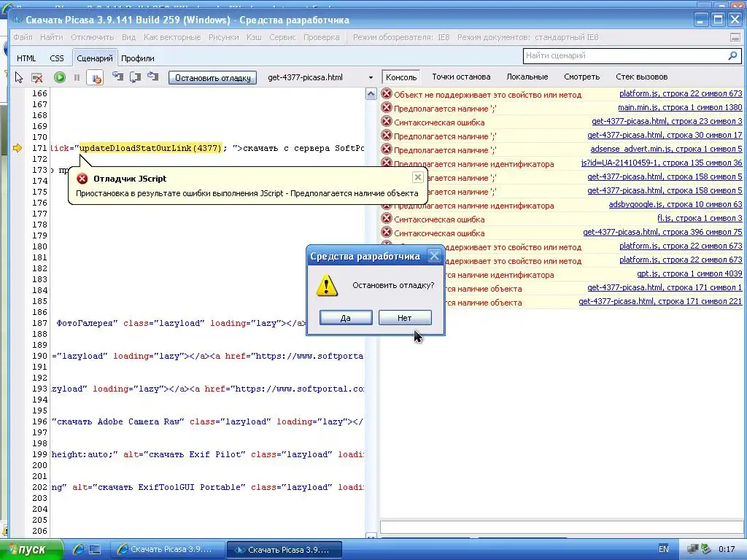Click line number 187 in the gutter
This screenshot has width=747, height=560.
[x=39, y=323]
